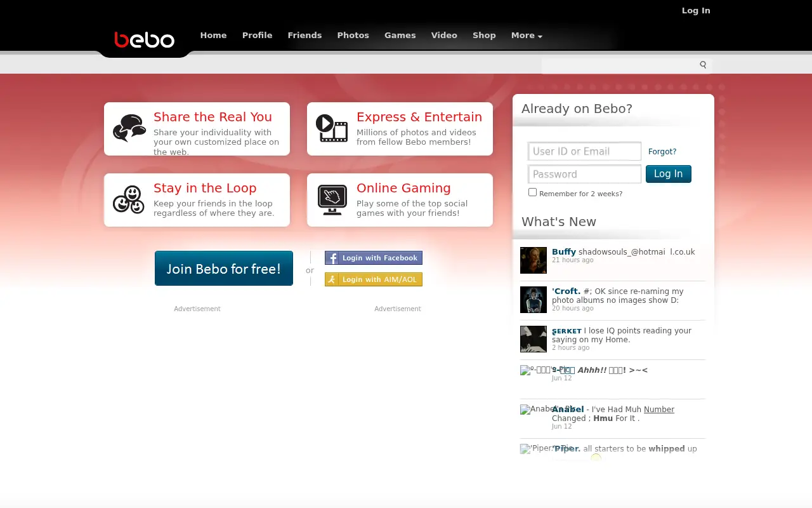This screenshot has width=812, height=508.
Task: Click the 'Croft. username link
Action: pyautogui.click(x=566, y=291)
